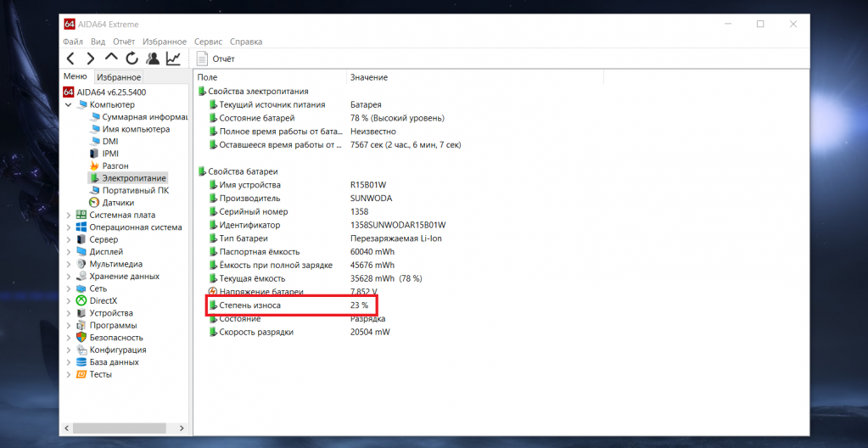Click the Back navigation arrow

click(70, 59)
